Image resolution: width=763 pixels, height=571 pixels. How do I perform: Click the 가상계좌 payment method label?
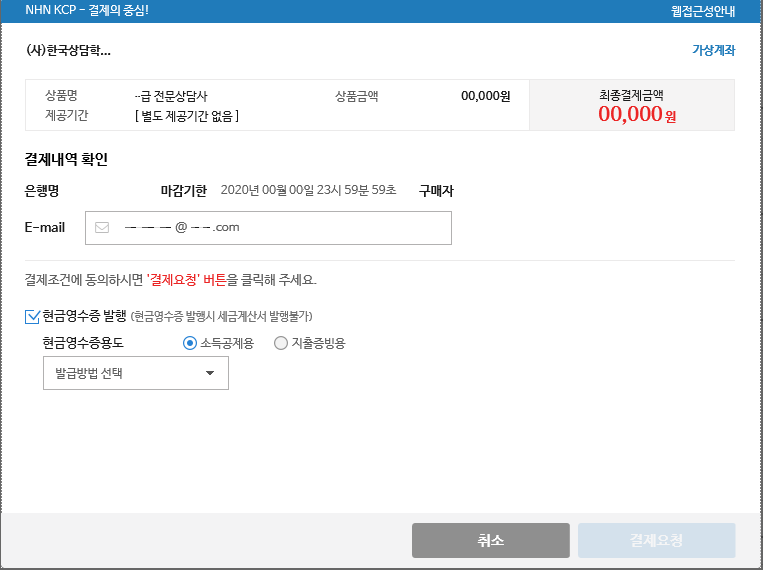coord(713,50)
